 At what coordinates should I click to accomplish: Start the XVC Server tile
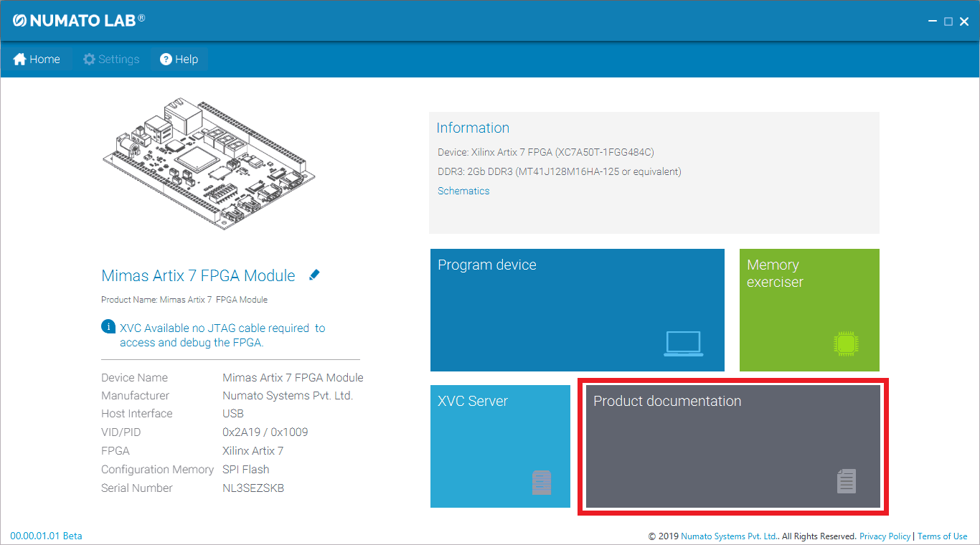coord(500,446)
